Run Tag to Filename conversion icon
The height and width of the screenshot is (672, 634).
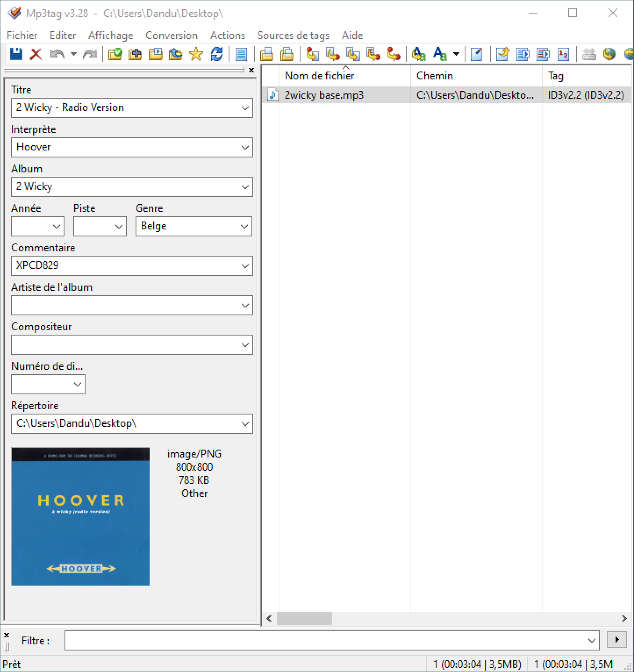pyautogui.click(x=312, y=54)
